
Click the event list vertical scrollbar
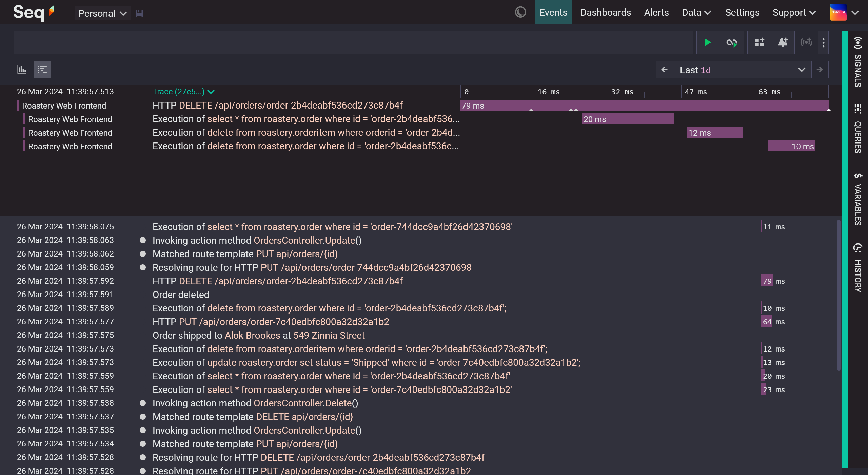click(839, 295)
